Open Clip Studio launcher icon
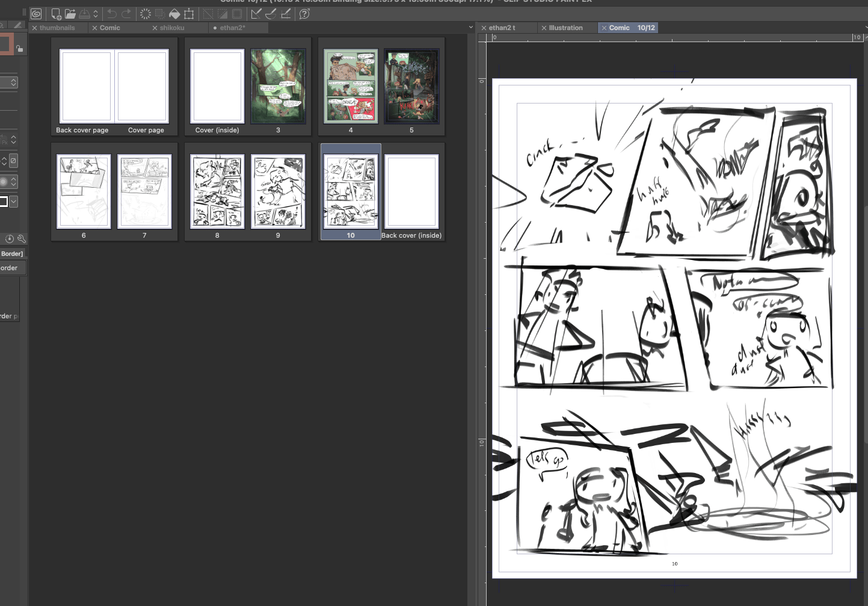This screenshot has width=868, height=606. [36, 14]
